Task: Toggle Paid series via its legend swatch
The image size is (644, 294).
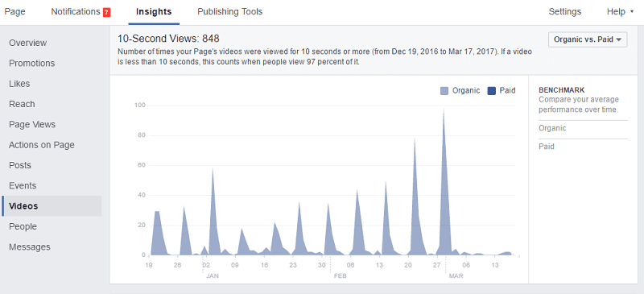Action: 492,91
